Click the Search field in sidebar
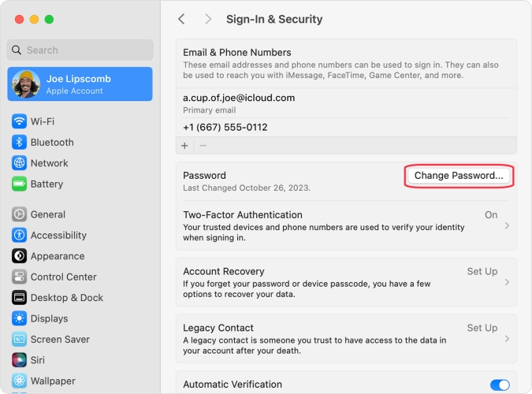This screenshot has height=394, width=532. (x=80, y=50)
